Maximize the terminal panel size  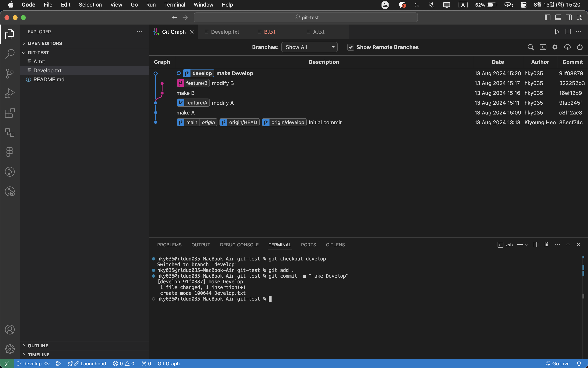click(x=568, y=245)
